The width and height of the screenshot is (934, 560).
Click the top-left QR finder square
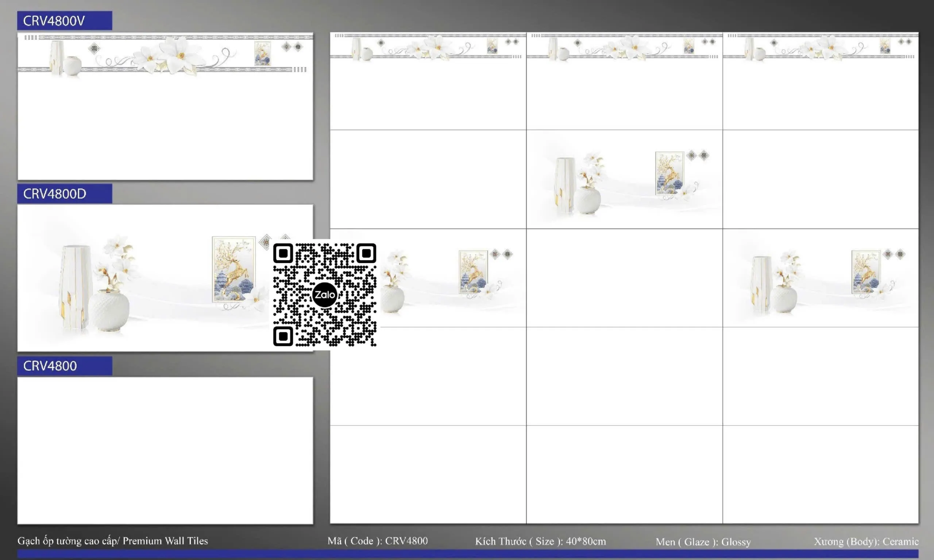[x=283, y=253]
